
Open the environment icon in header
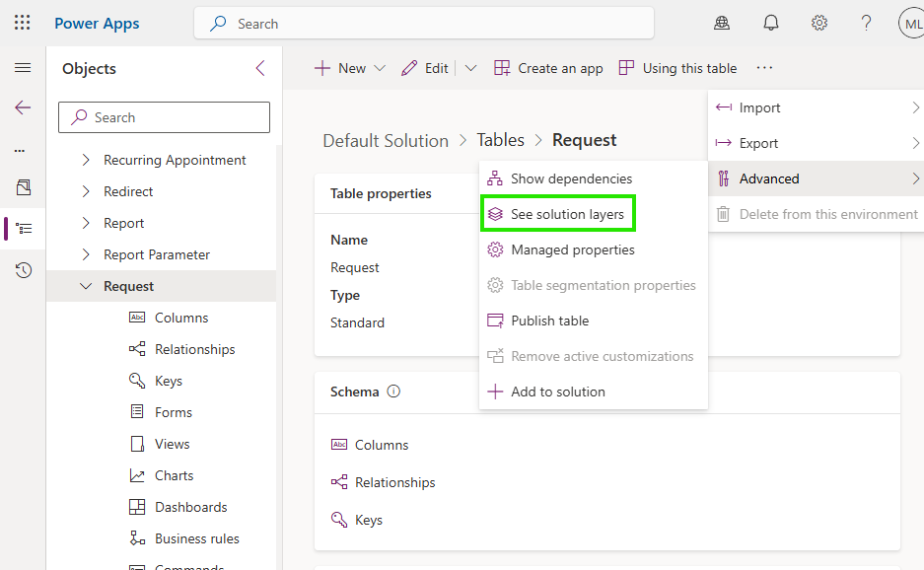click(x=723, y=23)
